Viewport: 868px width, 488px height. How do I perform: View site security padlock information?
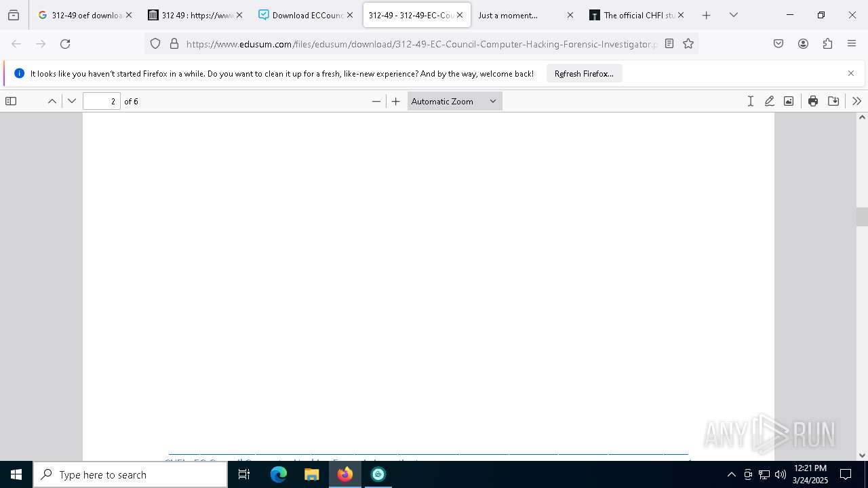pyautogui.click(x=174, y=44)
